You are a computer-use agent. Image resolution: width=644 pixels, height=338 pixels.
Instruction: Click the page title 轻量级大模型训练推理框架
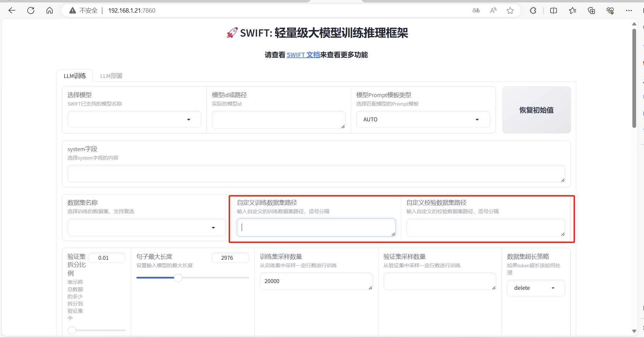click(x=341, y=33)
